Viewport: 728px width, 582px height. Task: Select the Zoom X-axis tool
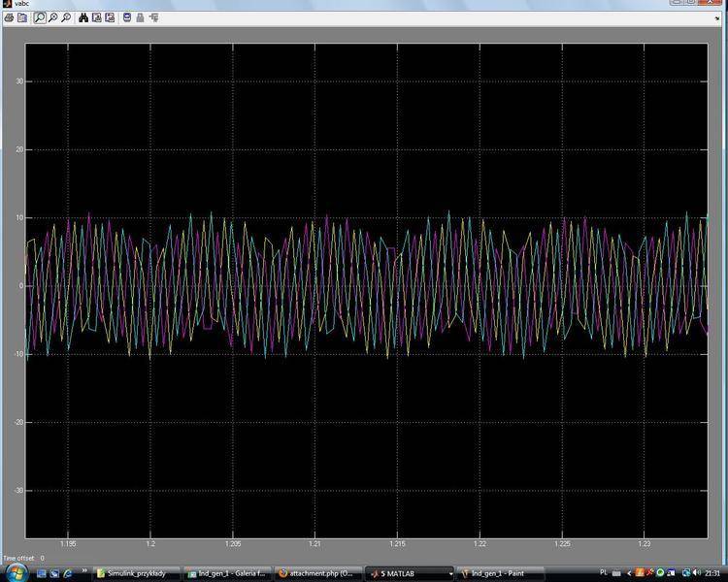click(52, 17)
